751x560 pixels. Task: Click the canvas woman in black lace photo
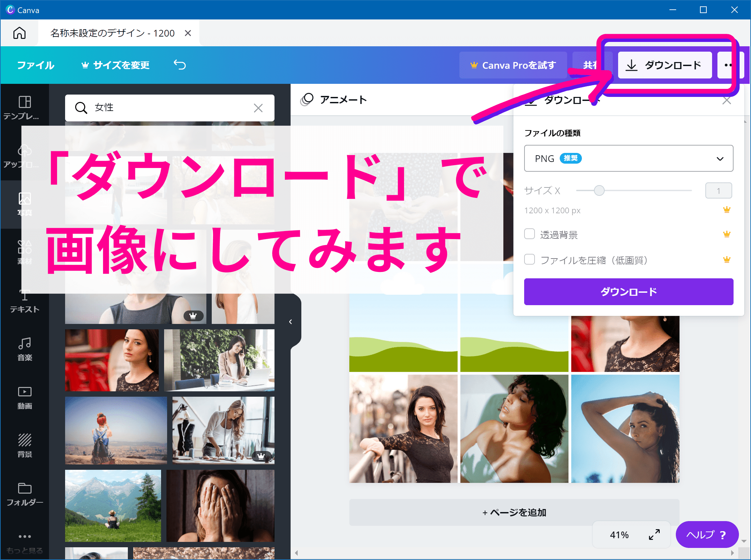[x=403, y=429]
